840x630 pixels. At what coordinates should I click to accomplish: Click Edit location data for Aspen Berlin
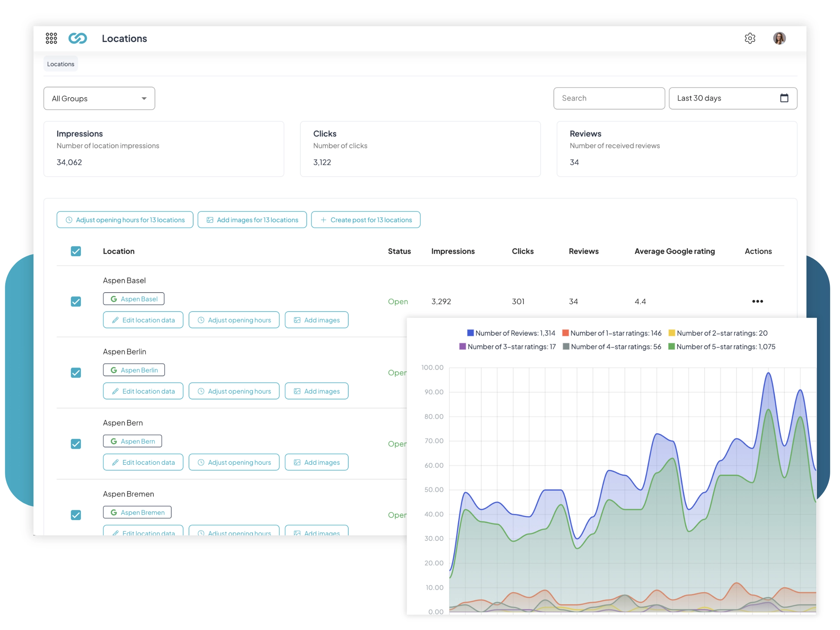(x=143, y=391)
